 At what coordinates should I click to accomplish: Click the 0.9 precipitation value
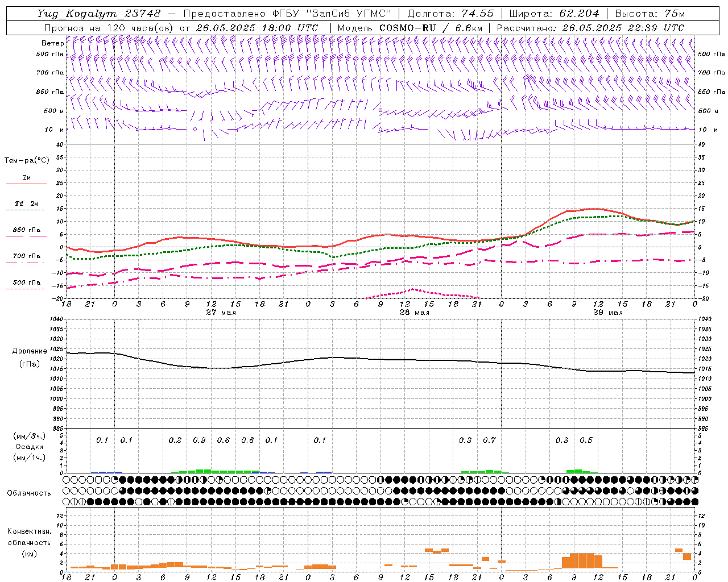coord(199,440)
